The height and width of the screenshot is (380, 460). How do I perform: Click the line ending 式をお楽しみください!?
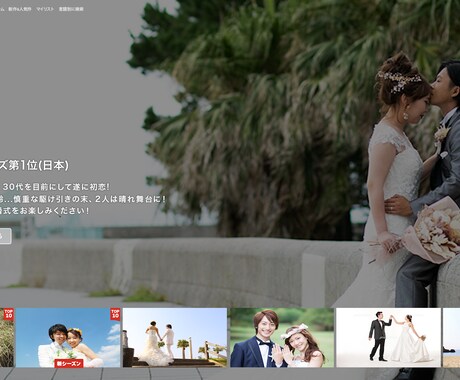pyautogui.click(x=45, y=211)
